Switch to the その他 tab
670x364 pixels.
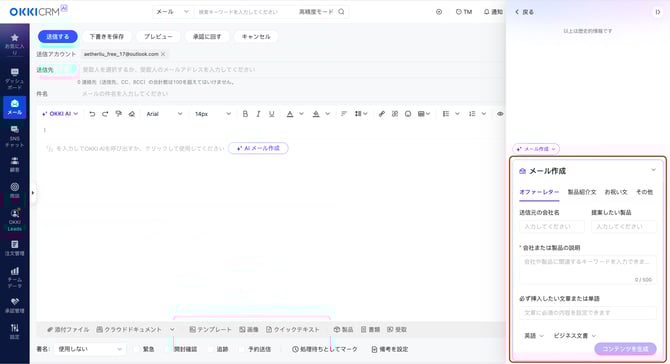(644, 192)
